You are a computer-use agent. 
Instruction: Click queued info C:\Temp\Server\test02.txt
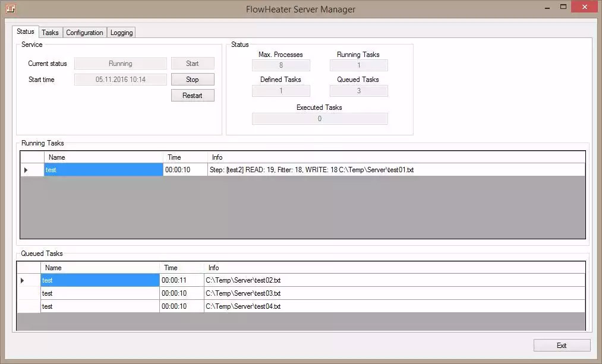395,280
